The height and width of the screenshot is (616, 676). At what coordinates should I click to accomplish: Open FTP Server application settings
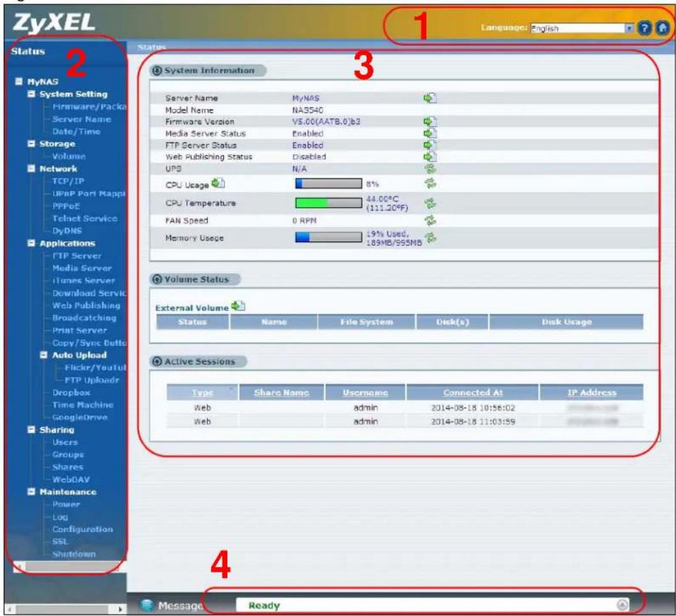(77, 255)
